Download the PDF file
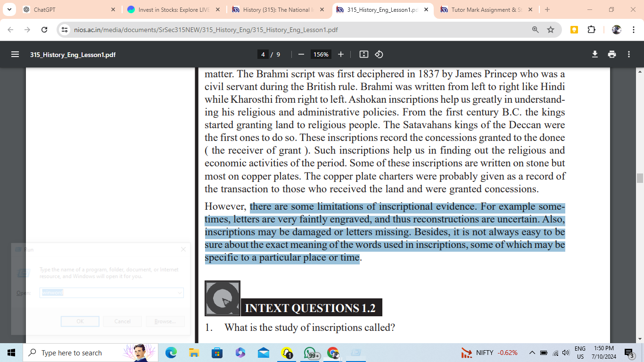 [x=595, y=54]
